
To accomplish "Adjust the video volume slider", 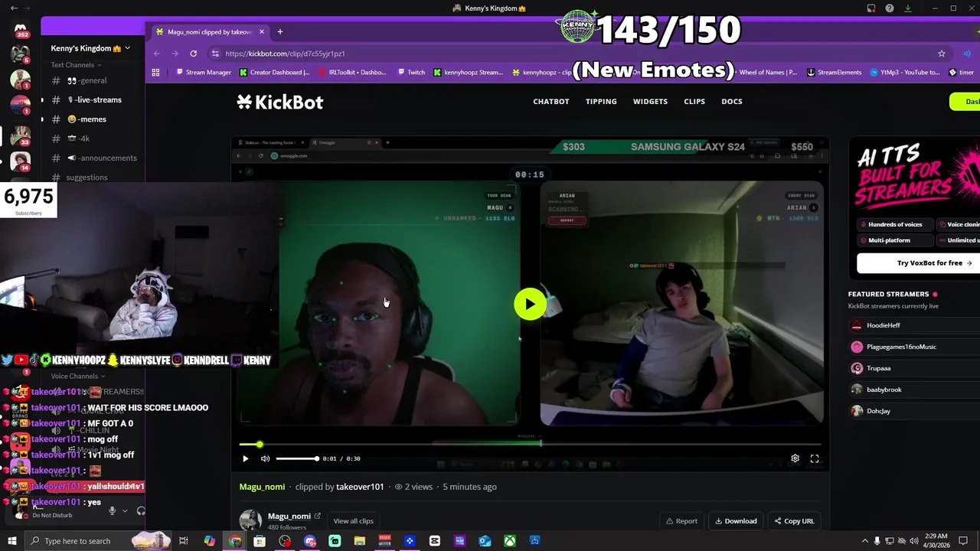I will (297, 458).
